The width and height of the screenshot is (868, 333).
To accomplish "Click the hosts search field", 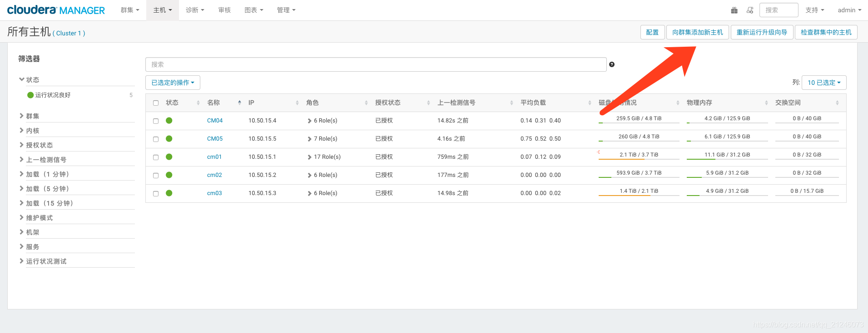I will pyautogui.click(x=376, y=64).
